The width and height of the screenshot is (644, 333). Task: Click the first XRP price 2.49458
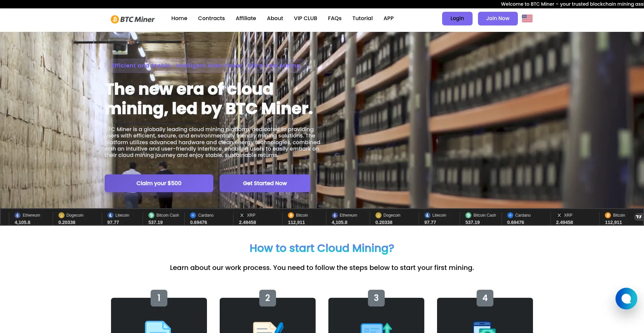tap(248, 222)
